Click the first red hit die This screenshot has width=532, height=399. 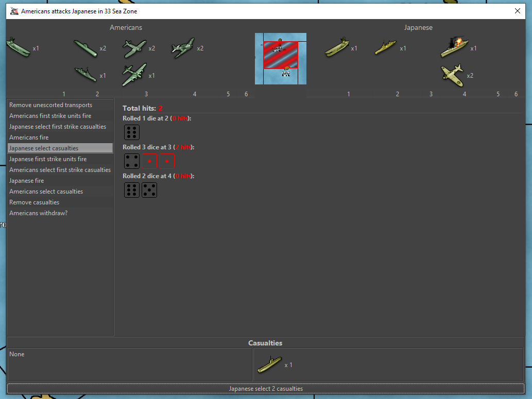coord(149,161)
